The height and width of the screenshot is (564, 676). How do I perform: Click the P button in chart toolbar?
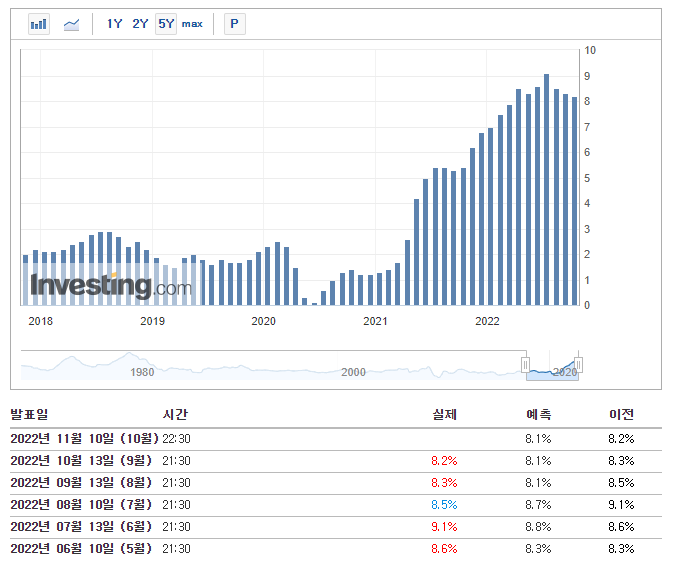[x=234, y=24]
